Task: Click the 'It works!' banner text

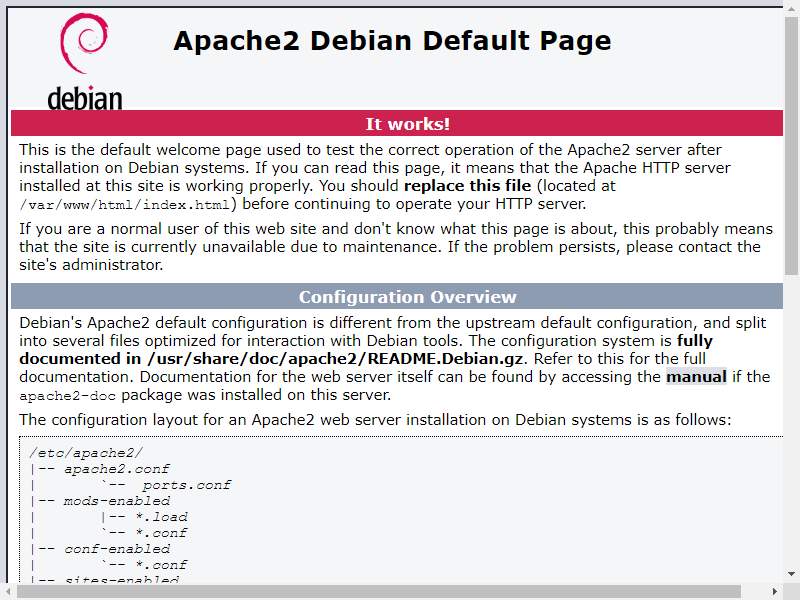Action: pyautogui.click(x=407, y=124)
